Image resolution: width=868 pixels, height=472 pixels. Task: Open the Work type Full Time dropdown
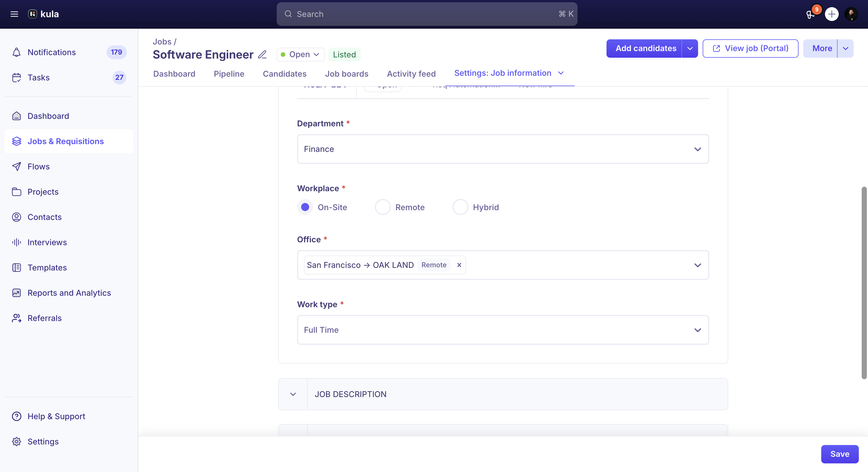[503, 330]
